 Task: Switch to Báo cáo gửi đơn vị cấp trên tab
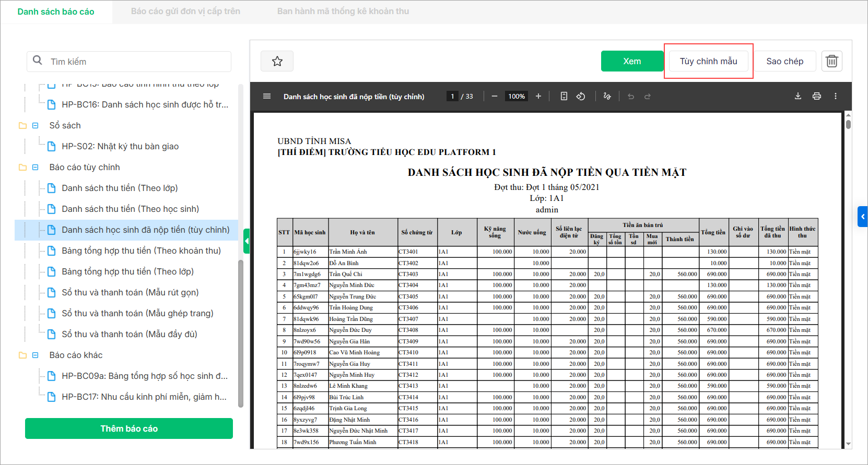185,11
